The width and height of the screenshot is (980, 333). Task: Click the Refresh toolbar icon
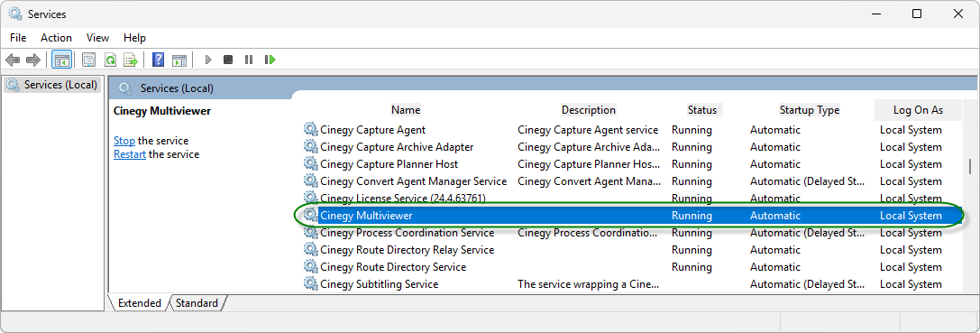pyautogui.click(x=110, y=60)
